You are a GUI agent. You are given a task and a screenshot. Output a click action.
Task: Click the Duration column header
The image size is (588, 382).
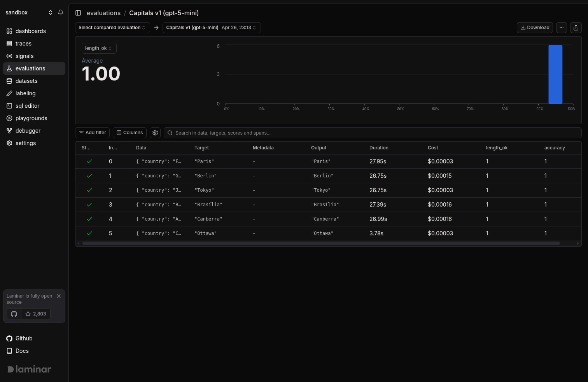(379, 148)
